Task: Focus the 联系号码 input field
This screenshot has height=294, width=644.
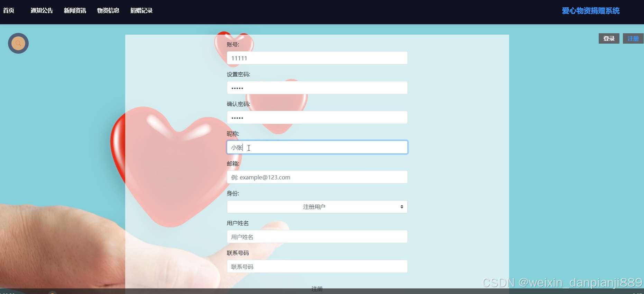Action: coord(317,266)
